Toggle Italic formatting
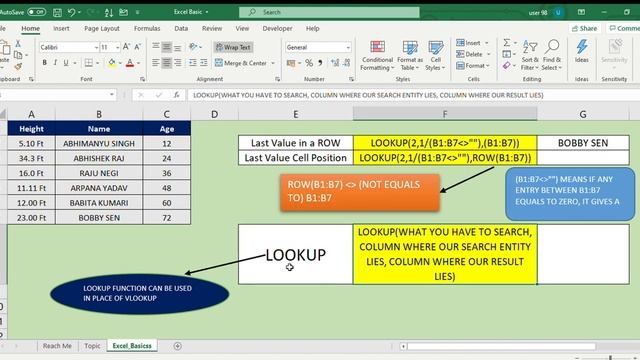Viewport: 640px width, 360px height. [55, 63]
